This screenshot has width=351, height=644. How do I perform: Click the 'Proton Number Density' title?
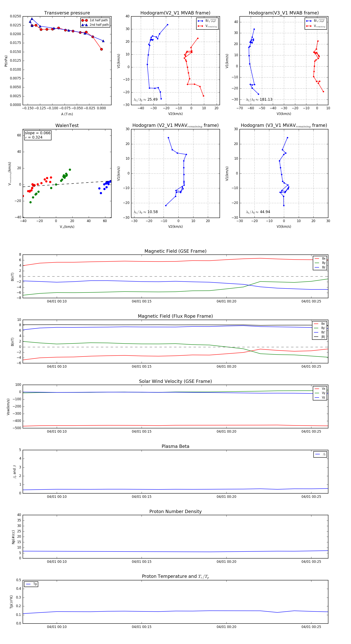pos(175,511)
